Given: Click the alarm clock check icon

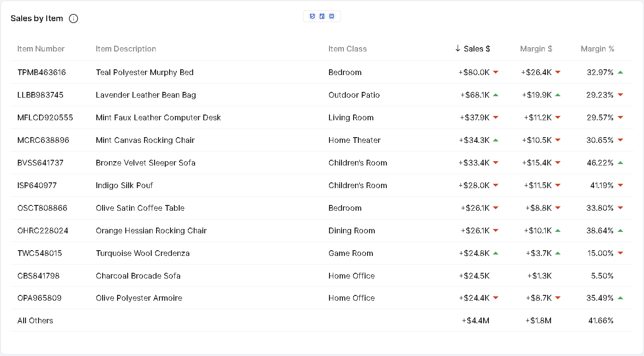Looking at the screenshot, I should tap(312, 16).
